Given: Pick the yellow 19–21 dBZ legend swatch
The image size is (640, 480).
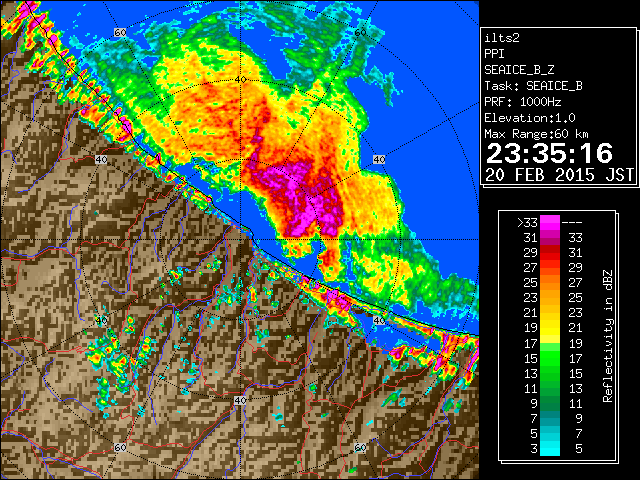Looking at the screenshot, I should pos(549,328).
